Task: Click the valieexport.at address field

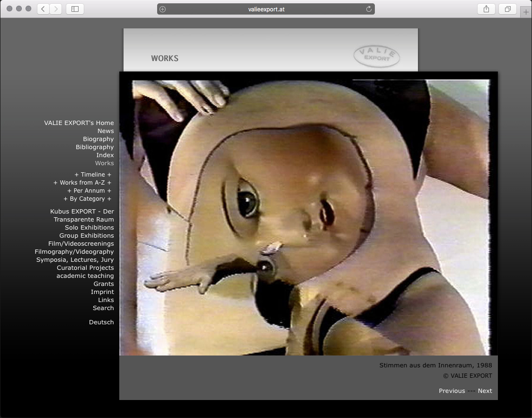Action: 266,9
